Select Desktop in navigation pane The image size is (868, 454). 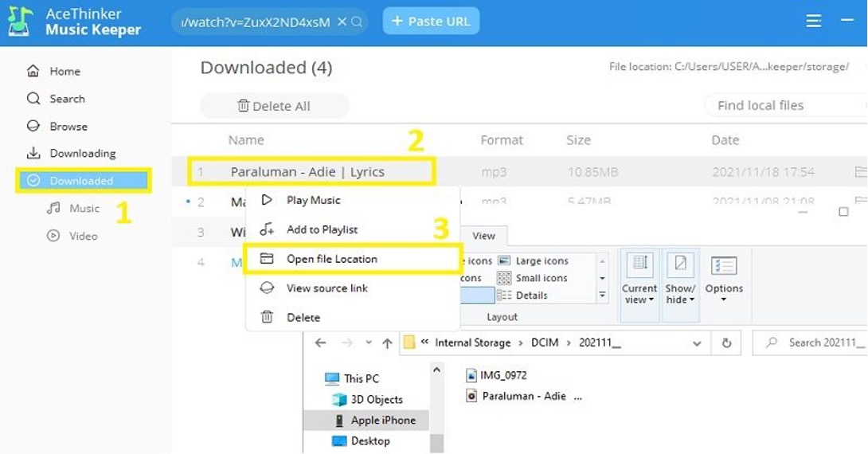pos(361,440)
